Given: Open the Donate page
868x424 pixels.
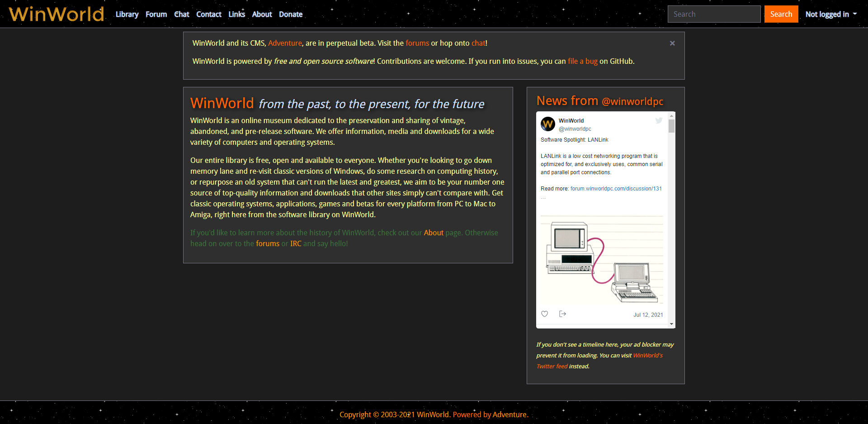Looking at the screenshot, I should pyautogui.click(x=290, y=14).
